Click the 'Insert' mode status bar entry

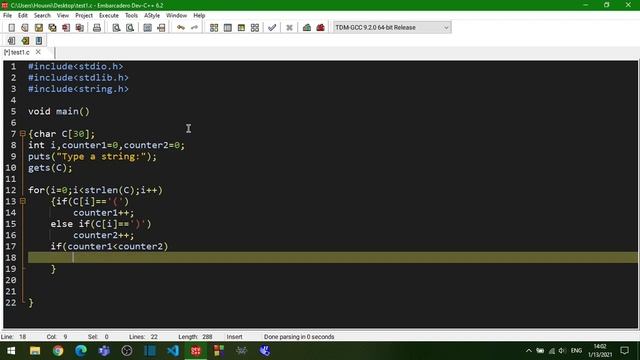tap(234, 337)
